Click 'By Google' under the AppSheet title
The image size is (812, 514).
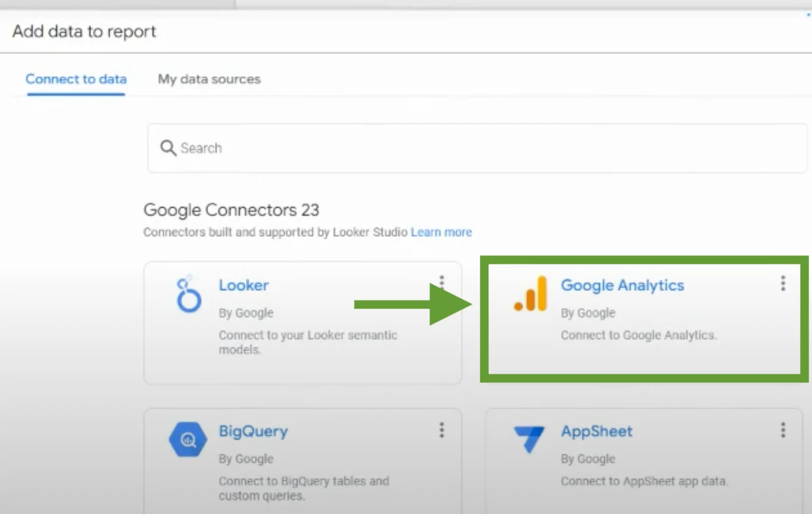588,459
